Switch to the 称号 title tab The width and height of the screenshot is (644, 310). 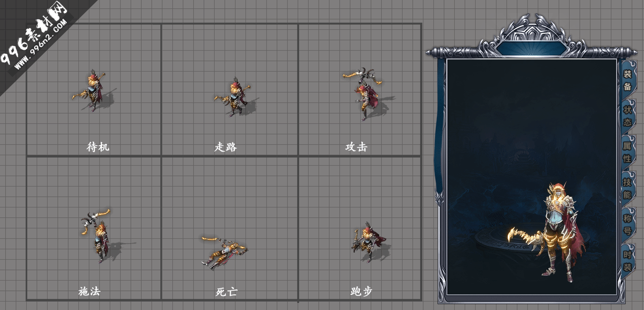click(x=627, y=224)
